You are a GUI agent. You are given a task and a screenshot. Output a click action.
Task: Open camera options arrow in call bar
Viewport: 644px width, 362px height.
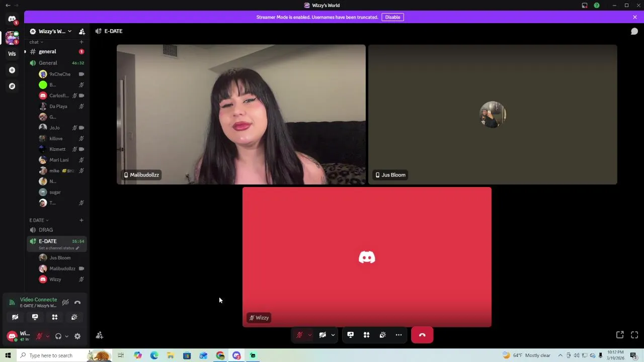click(333, 335)
